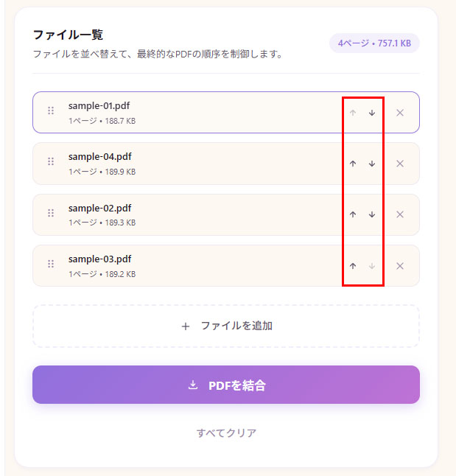The height and width of the screenshot is (476, 456).
Task: Move sample-04.pdf up in the list
Action: pyautogui.click(x=353, y=164)
